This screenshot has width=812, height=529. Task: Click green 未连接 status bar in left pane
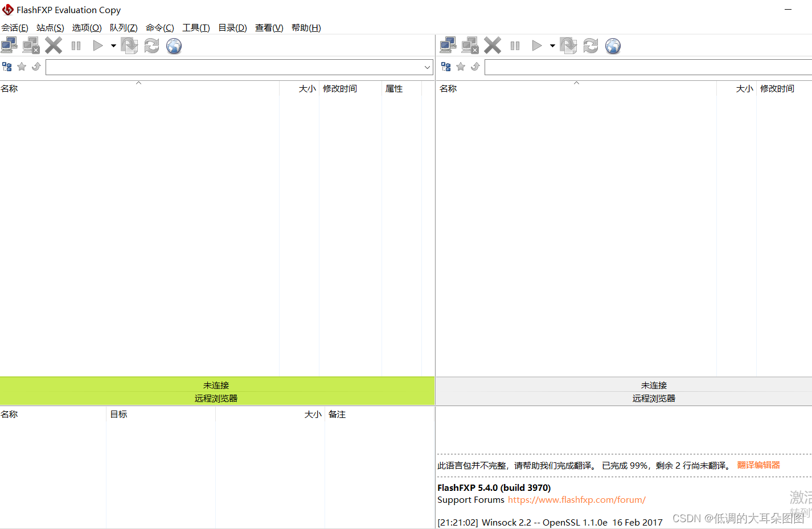pos(217,384)
